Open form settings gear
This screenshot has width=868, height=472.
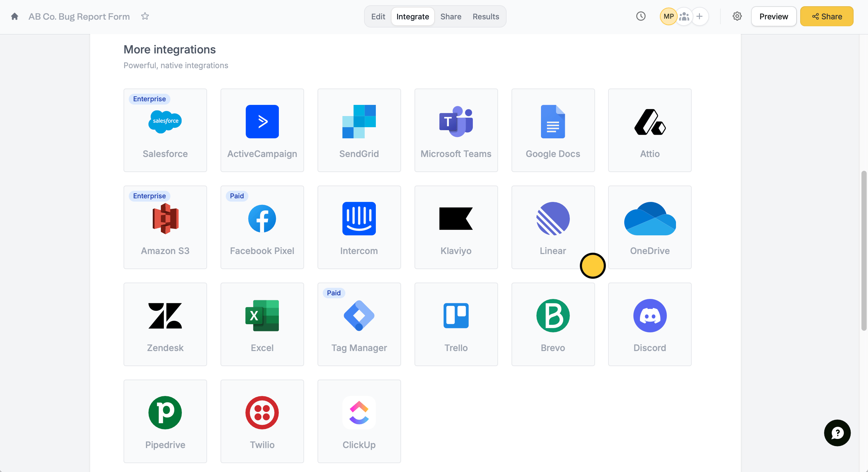737,16
